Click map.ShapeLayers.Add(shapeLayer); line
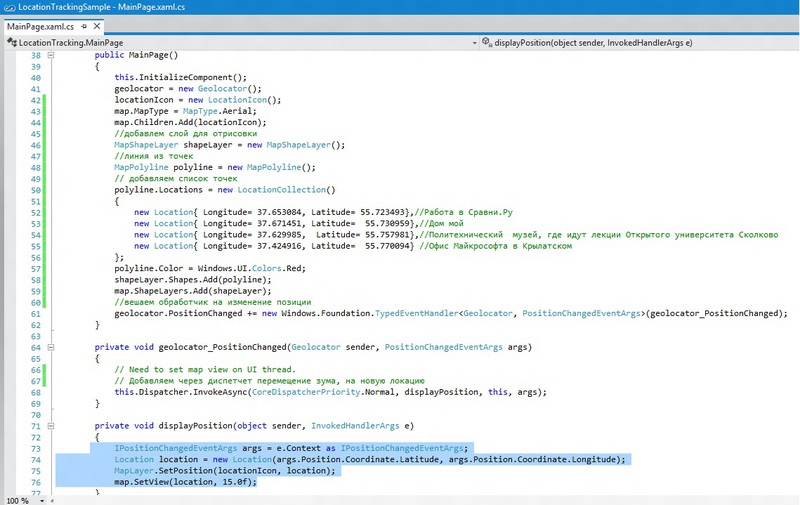 [x=193, y=291]
